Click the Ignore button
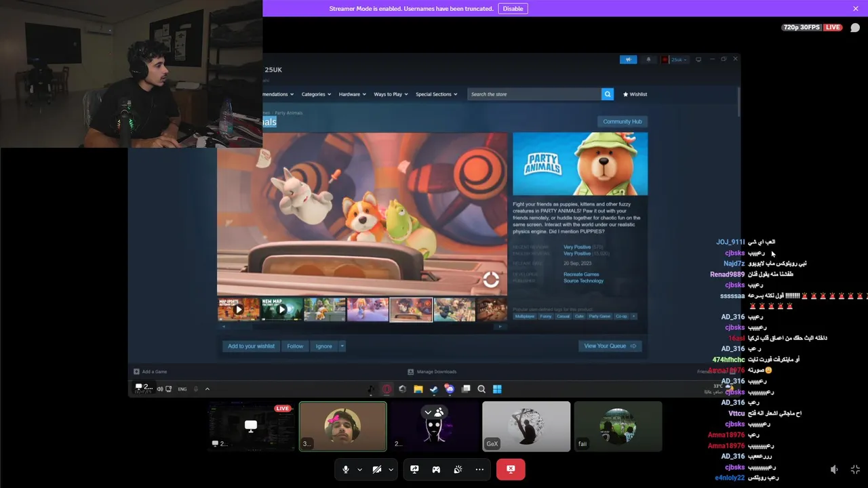The width and height of the screenshot is (868, 488). coord(324,346)
